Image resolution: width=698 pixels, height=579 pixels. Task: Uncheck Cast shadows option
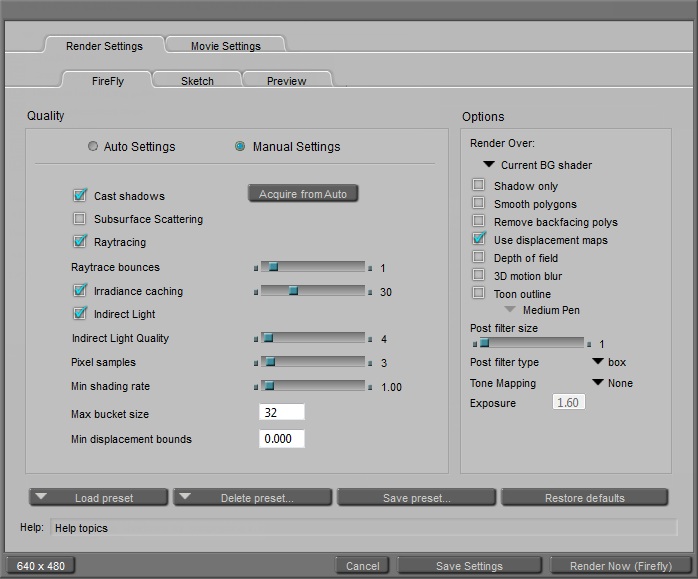pyautogui.click(x=80, y=196)
